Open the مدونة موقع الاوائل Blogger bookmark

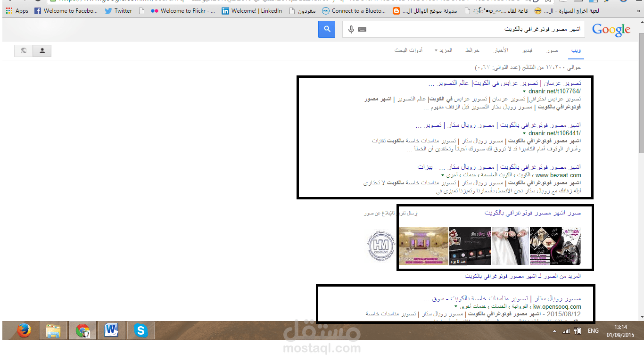point(425,10)
